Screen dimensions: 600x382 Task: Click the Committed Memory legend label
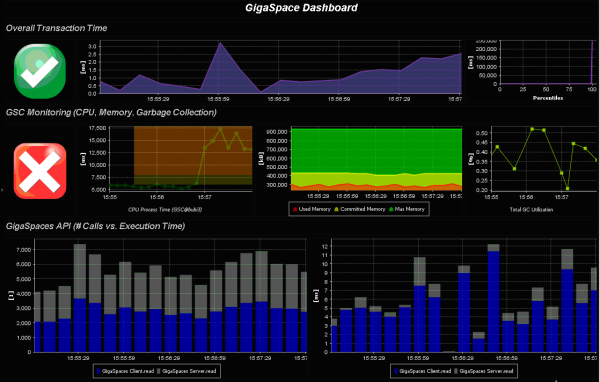(x=363, y=209)
